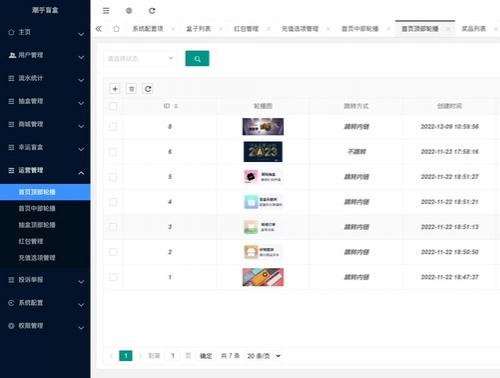Open 首页中部轮播 in the sidebar

coord(45,208)
